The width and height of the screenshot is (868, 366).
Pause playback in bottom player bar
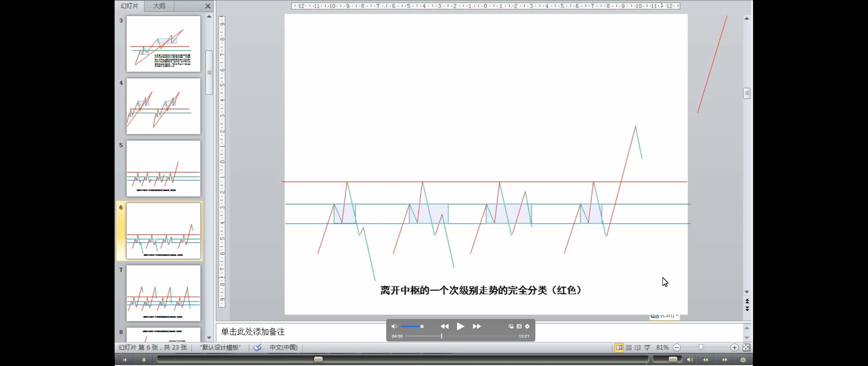point(143,360)
